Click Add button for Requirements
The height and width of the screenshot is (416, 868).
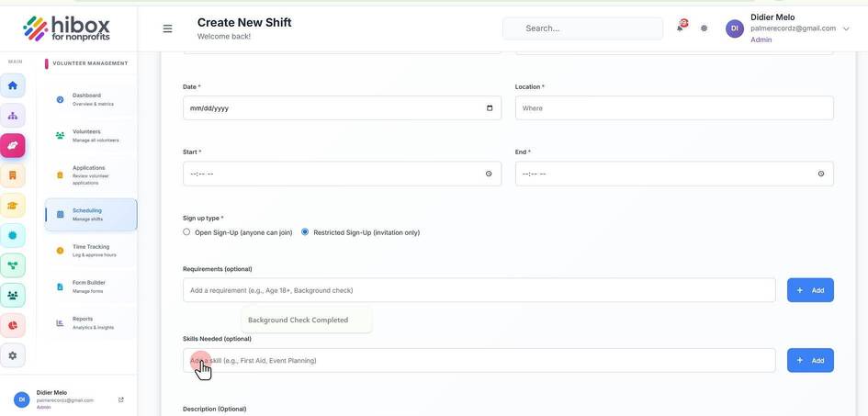(x=810, y=290)
